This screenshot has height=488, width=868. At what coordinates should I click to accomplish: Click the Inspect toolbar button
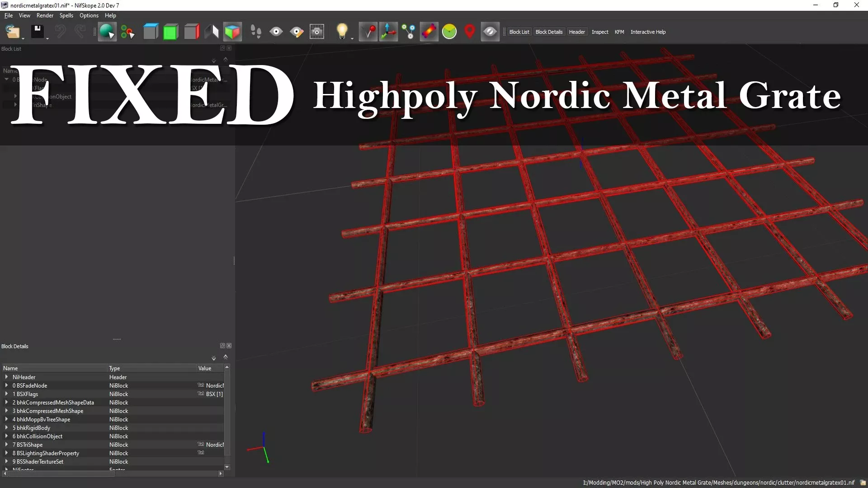[x=600, y=32]
